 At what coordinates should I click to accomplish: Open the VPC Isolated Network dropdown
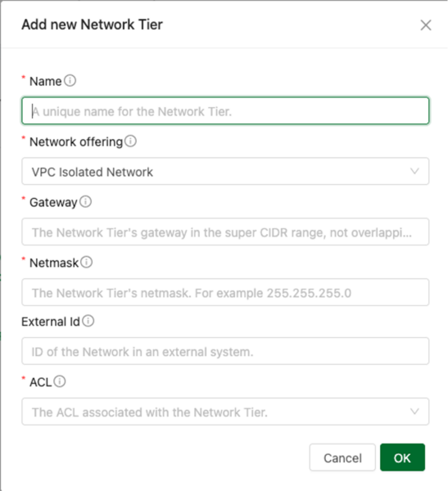coord(225,171)
